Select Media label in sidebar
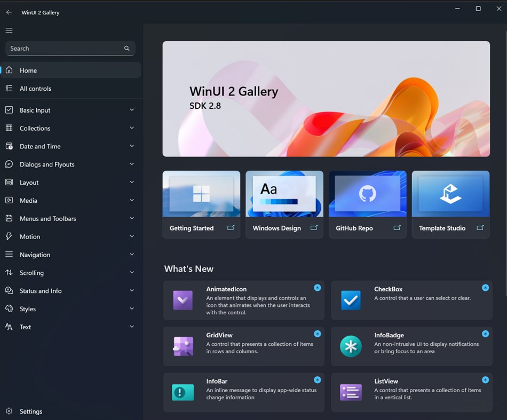Image resolution: width=507 pixels, height=420 pixels. click(28, 201)
